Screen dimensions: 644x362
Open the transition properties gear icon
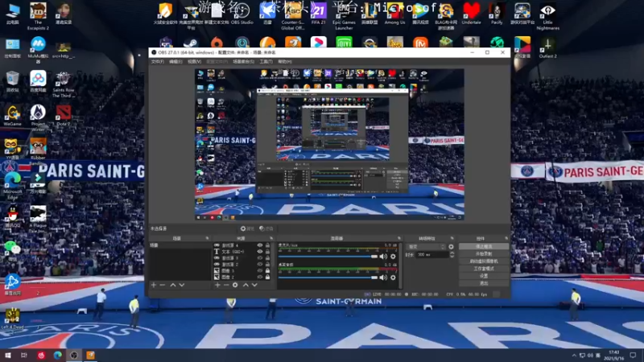(x=451, y=247)
